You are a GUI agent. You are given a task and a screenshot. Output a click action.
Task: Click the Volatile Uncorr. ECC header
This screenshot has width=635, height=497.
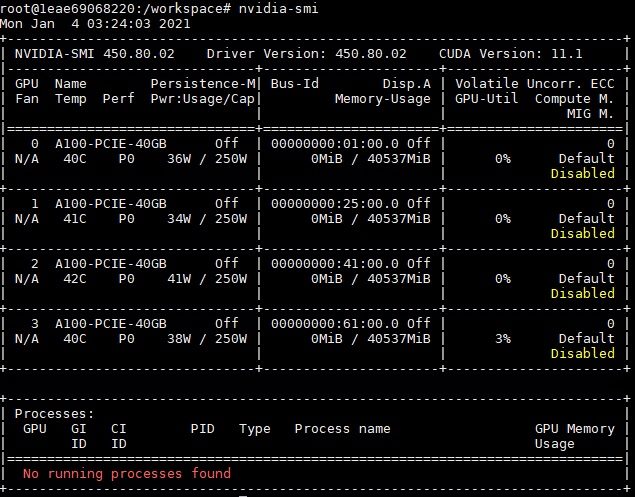click(535, 84)
